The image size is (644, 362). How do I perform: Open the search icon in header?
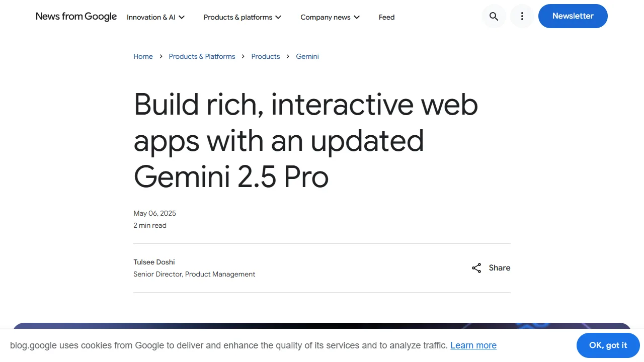(494, 17)
